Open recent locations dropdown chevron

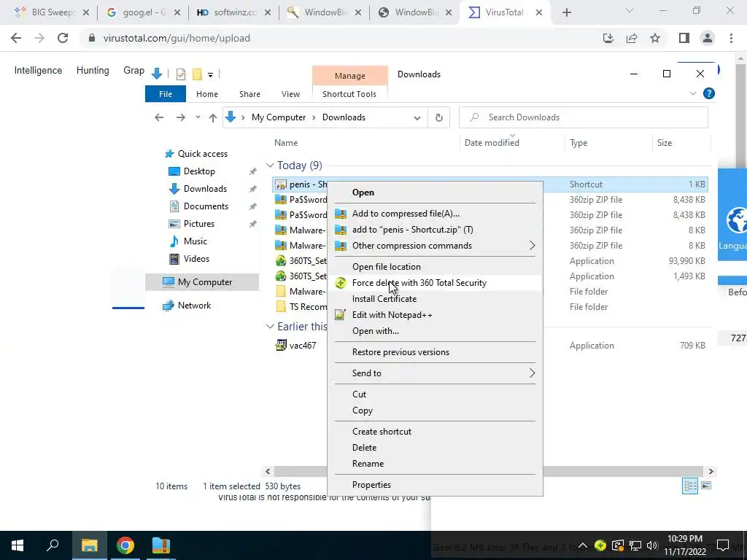tap(198, 117)
